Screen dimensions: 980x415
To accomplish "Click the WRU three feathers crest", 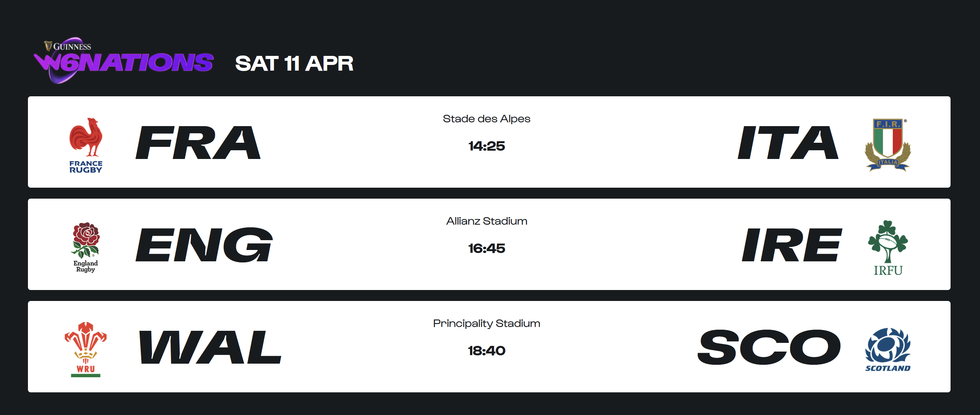I will click(86, 349).
